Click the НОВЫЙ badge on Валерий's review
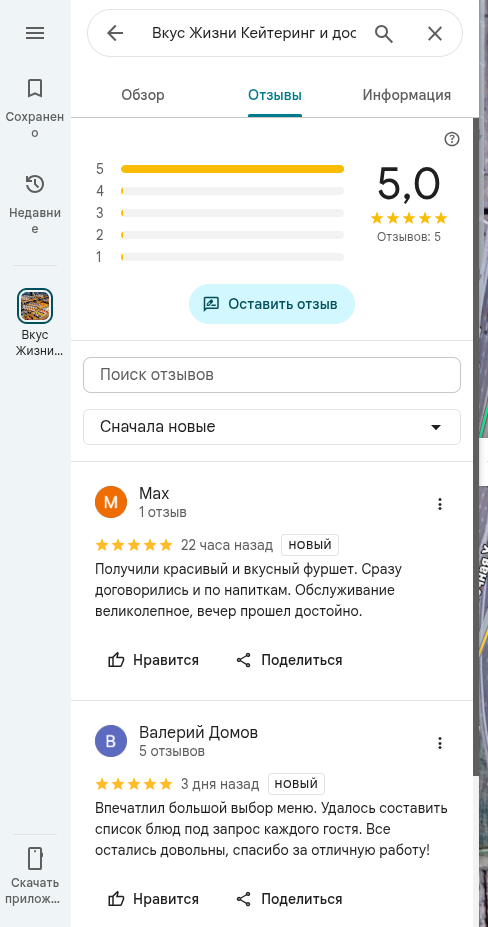This screenshot has width=488, height=927. click(296, 784)
